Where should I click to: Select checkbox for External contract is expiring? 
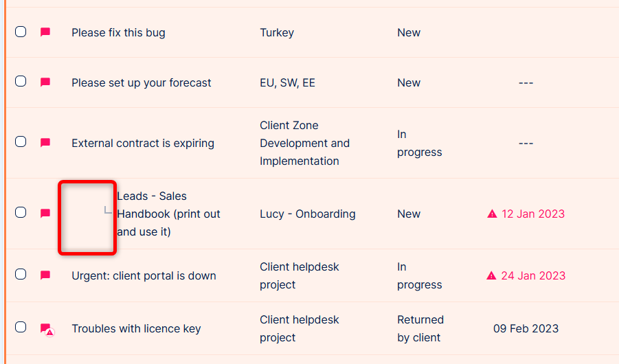tap(21, 141)
